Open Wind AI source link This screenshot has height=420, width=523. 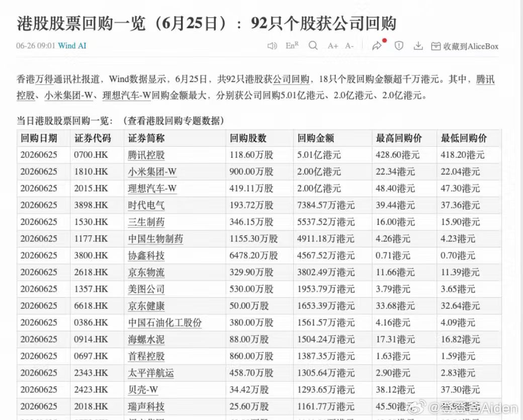(72, 46)
